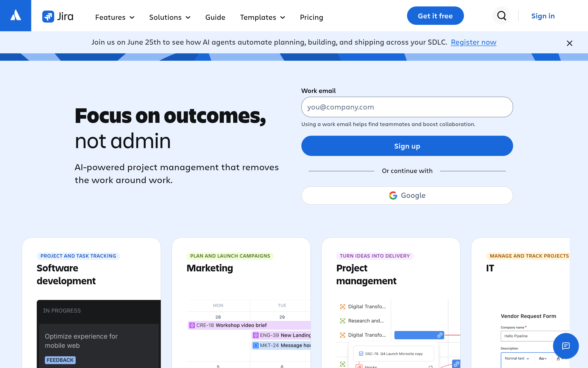Image resolution: width=588 pixels, height=368 pixels.
Task: Click MANAGE AND TRACK PROJECTS label
Action: [528, 256]
